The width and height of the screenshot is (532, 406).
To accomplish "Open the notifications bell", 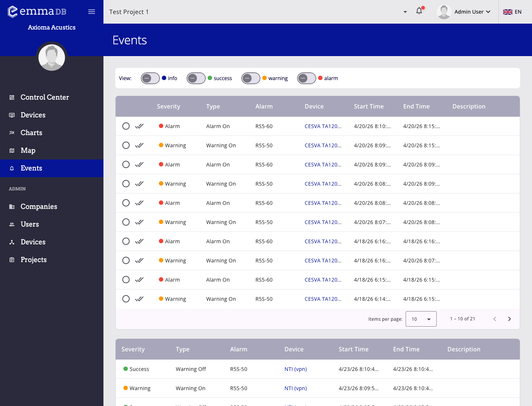I will tap(419, 11).
